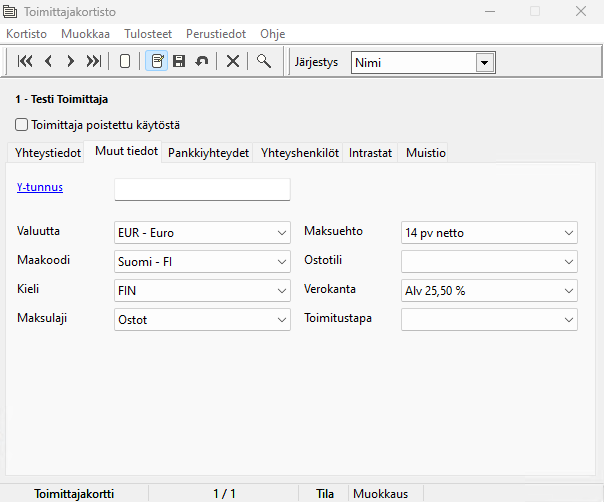
Task: Save the record with the floppy disk icon
Action: [x=179, y=61]
